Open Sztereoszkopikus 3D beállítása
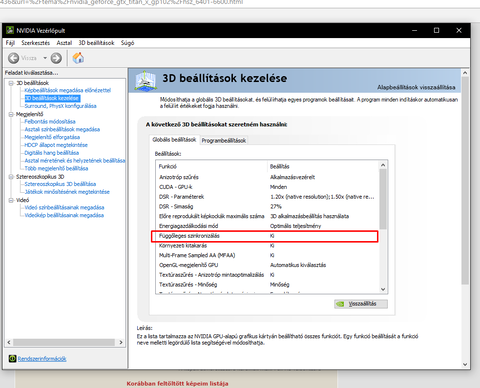The image size is (480, 388). point(60,184)
